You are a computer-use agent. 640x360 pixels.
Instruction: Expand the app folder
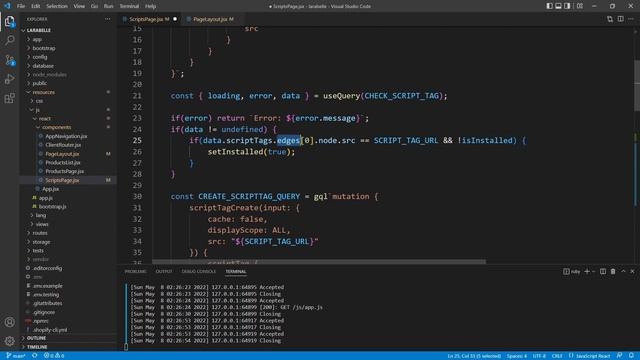pos(37,39)
